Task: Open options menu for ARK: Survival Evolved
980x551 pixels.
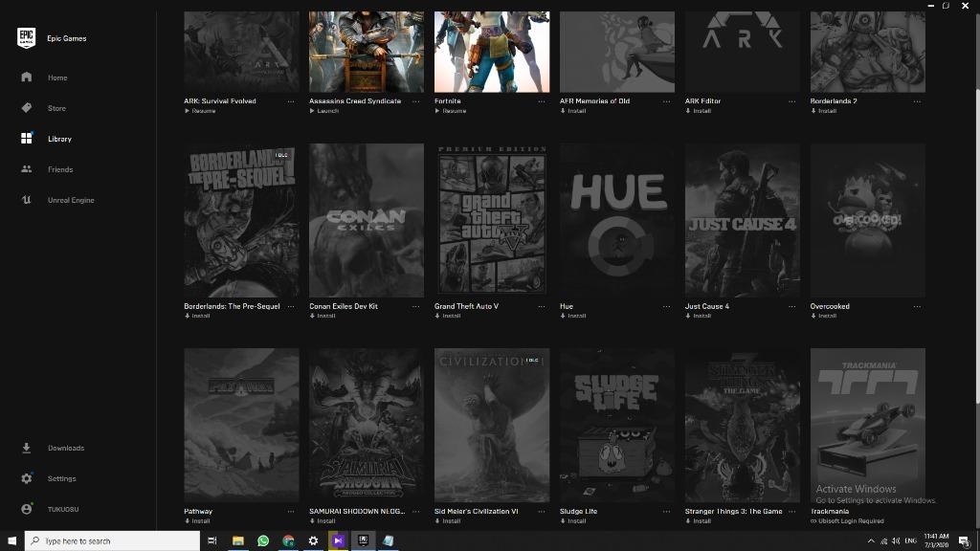Action: (x=291, y=101)
